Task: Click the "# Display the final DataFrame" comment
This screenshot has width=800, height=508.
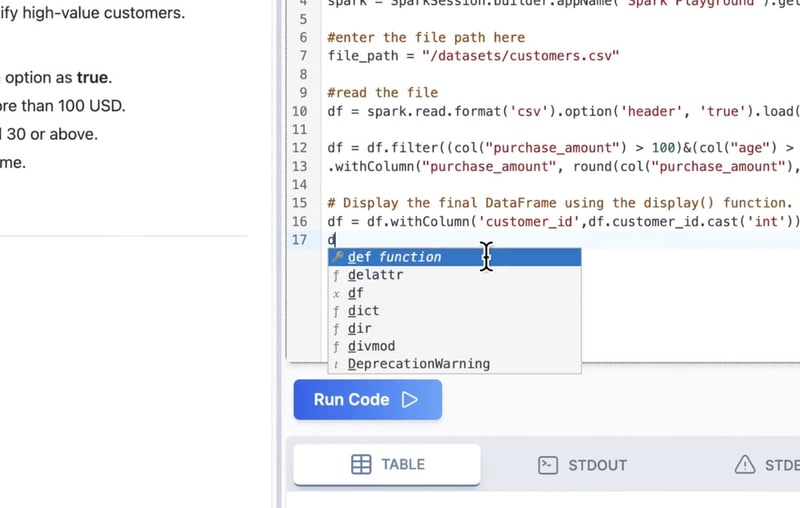Action: [560, 203]
